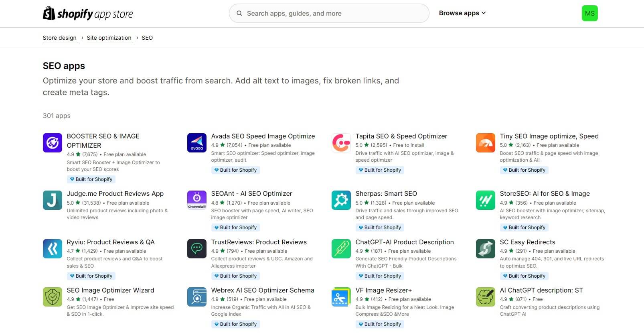Viewport: 644px width, 333px height.
Task: Open SC Easy Redirects title
Action: point(528,242)
